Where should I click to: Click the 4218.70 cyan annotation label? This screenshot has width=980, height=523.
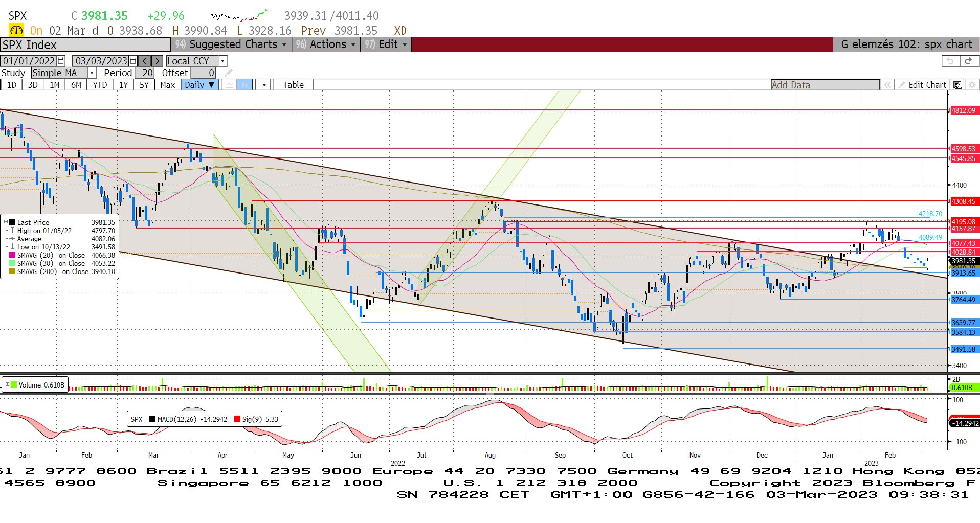930,214
